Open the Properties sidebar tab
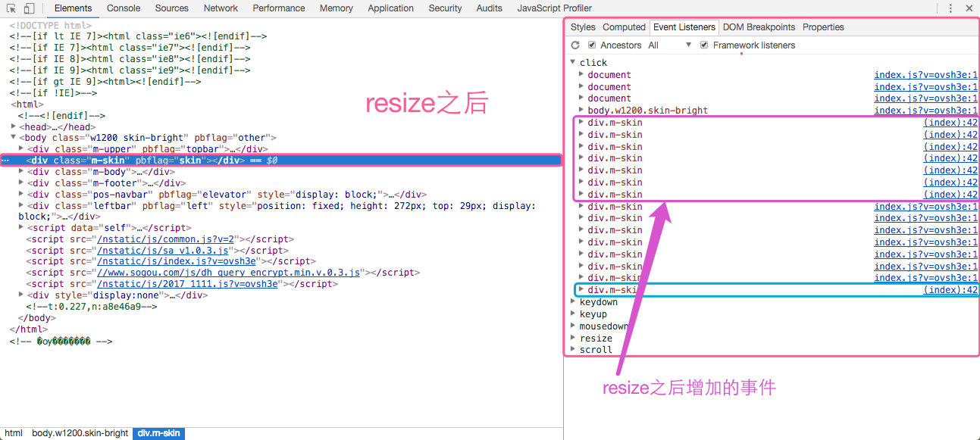 point(823,27)
